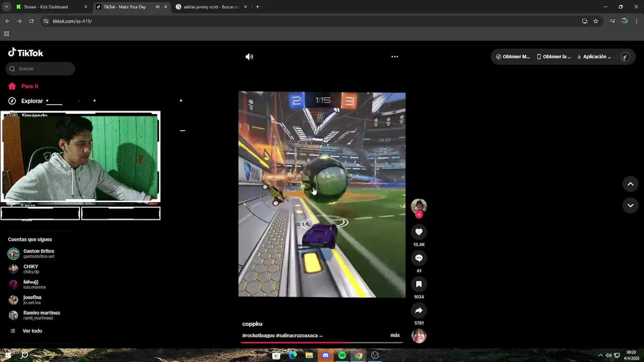
Task: Open the video comments
Action: coord(419,258)
